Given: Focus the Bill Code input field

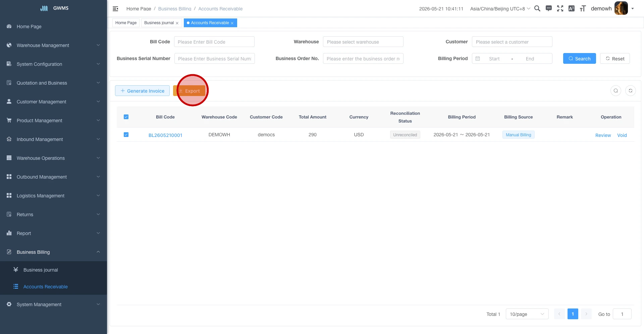Looking at the screenshot, I should (214, 42).
